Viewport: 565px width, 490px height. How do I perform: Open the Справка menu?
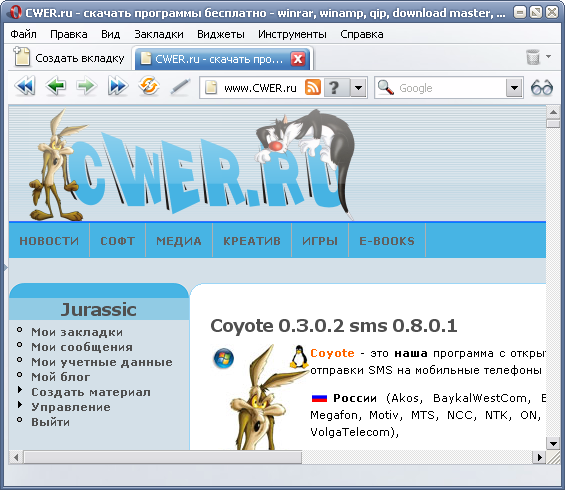pyautogui.click(x=362, y=34)
